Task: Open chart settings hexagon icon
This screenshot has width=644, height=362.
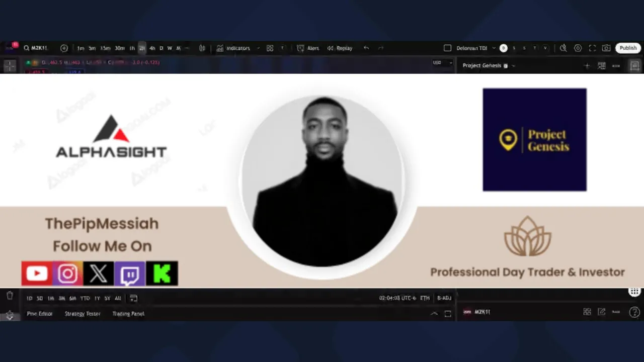Action: coord(578,48)
